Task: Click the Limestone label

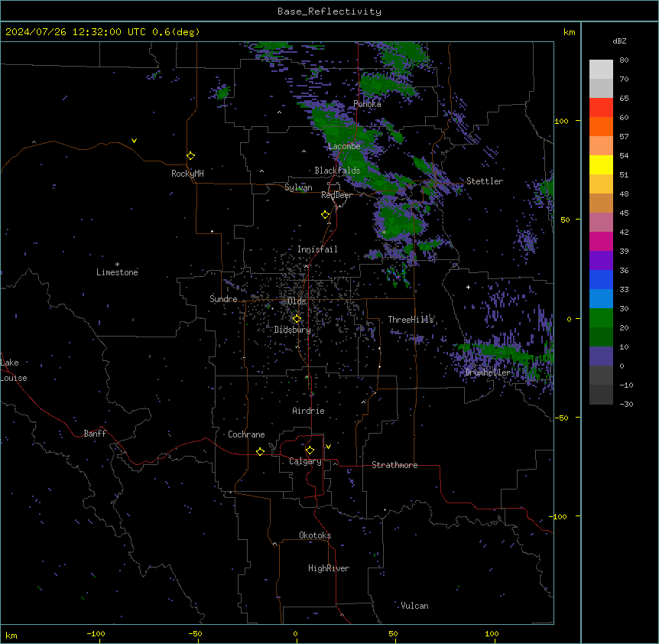Action: tap(117, 272)
